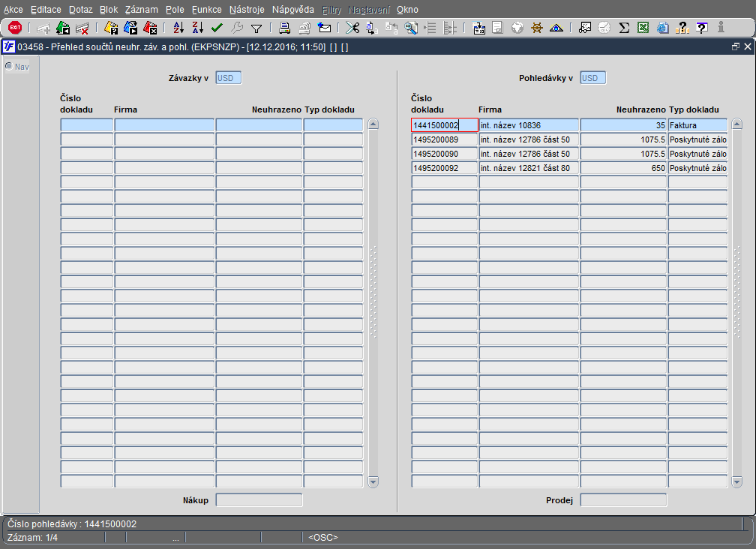
Task: Click the context help window icon
Action: pyautogui.click(x=702, y=28)
